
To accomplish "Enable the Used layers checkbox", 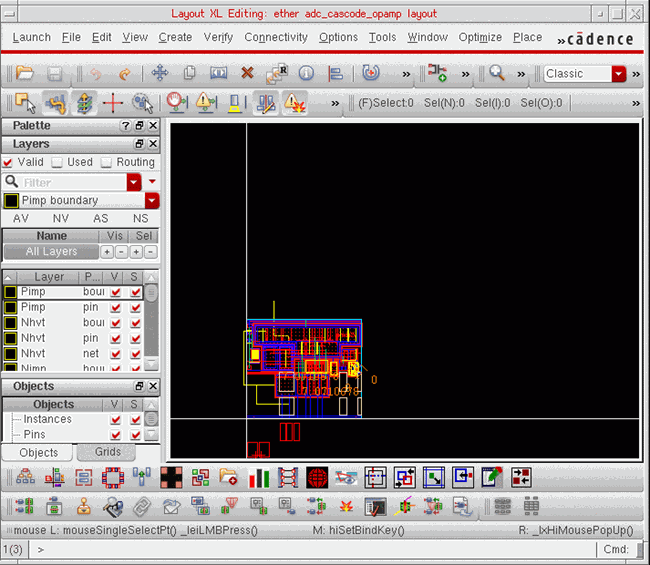I will 57,162.
